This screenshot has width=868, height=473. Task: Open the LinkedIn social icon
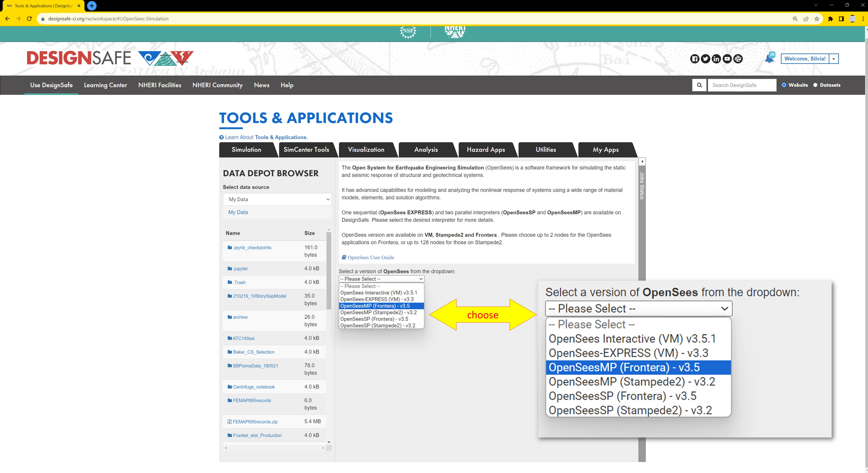coord(716,59)
